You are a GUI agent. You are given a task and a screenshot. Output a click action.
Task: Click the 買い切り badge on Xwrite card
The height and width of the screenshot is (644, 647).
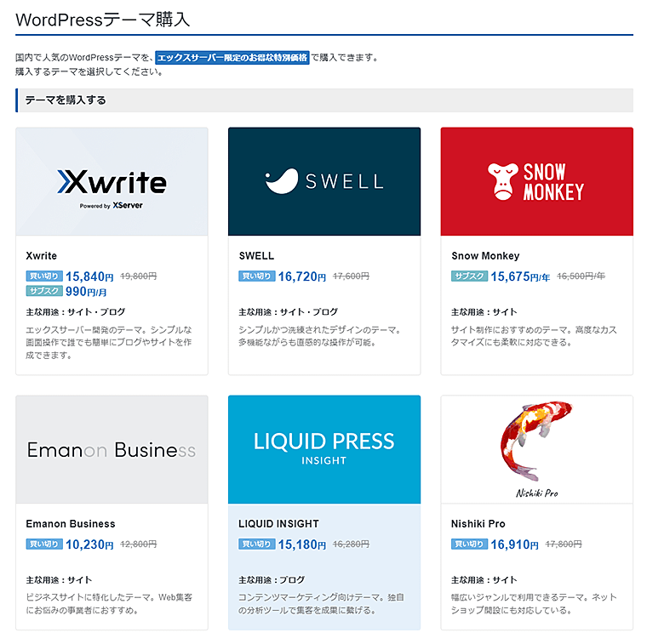tap(44, 276)
